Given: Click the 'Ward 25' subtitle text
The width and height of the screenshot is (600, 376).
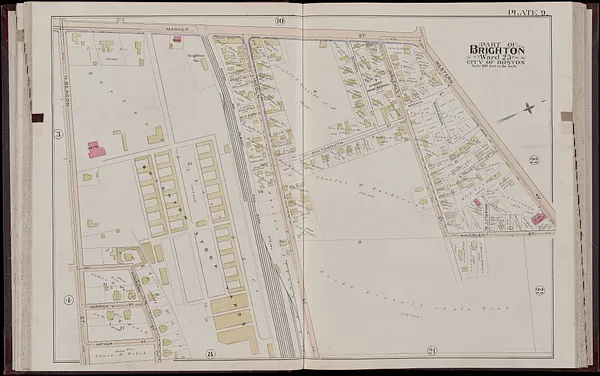Looking at the screenshot, I should [497, 57].
